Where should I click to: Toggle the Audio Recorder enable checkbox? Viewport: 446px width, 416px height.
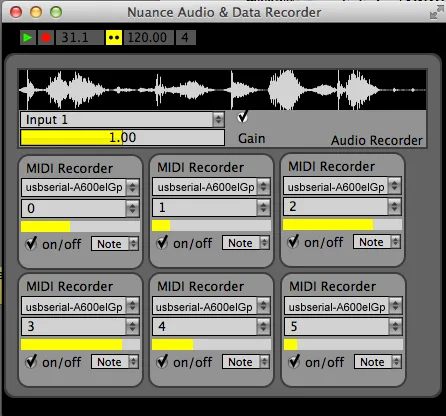click(x=243, y=117)
